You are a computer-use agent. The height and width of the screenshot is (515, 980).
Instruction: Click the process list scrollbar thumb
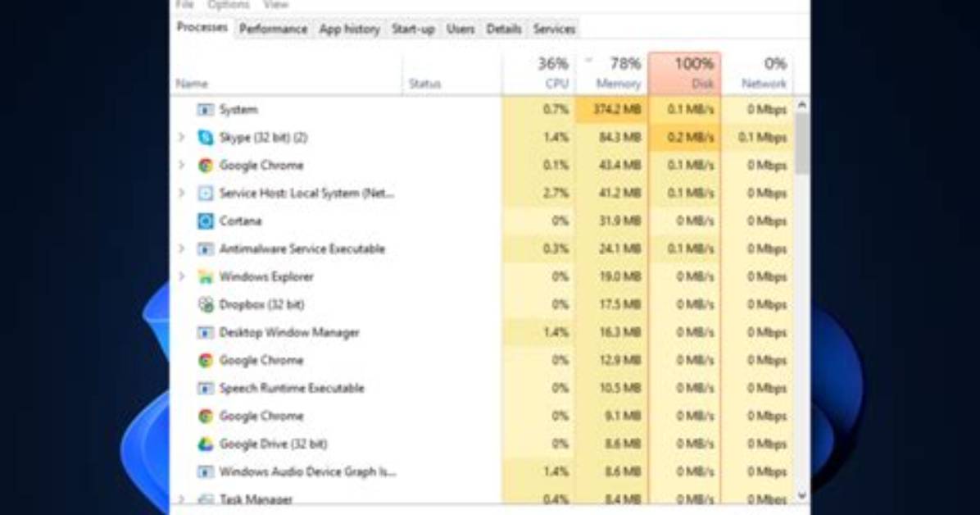point(802,144)
